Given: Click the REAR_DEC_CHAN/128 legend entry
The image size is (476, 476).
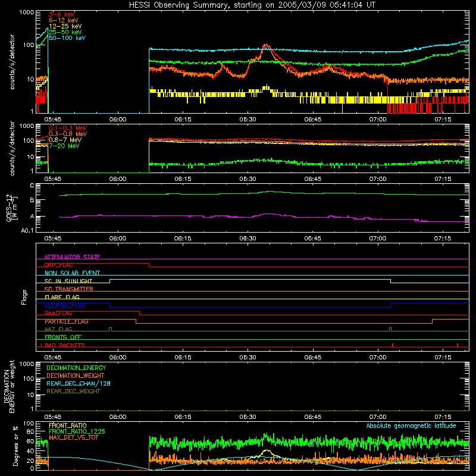Looking at the screenshot, I should point(79,383).
